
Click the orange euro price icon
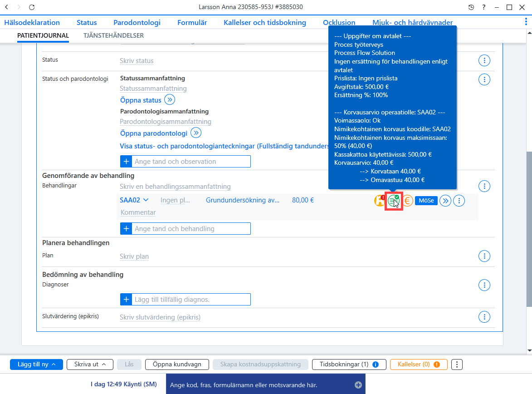point(407,201)
